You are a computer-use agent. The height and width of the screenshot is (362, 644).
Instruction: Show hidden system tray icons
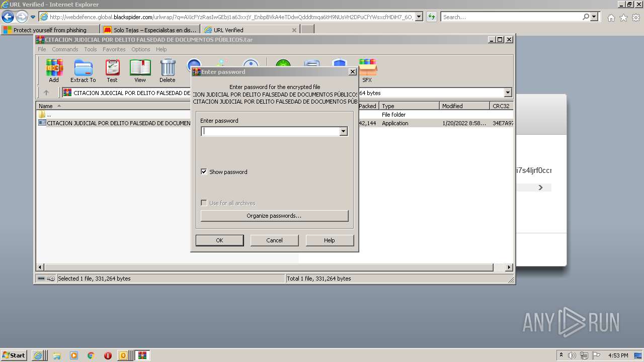pyautogui.click(x=561, y=355)
